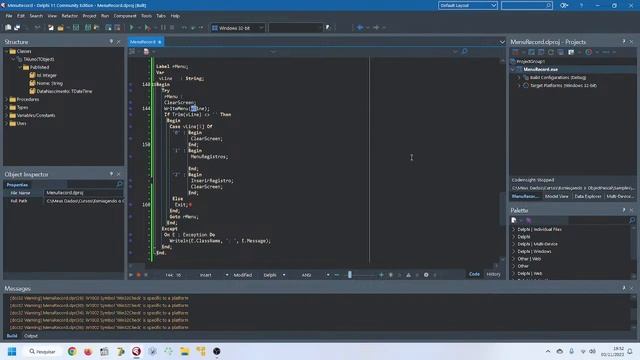This screenshot has height=360, width=640.
Task: Expand 'Delphi | Multi-Device' palette group
Action: (x=513, y=244)
